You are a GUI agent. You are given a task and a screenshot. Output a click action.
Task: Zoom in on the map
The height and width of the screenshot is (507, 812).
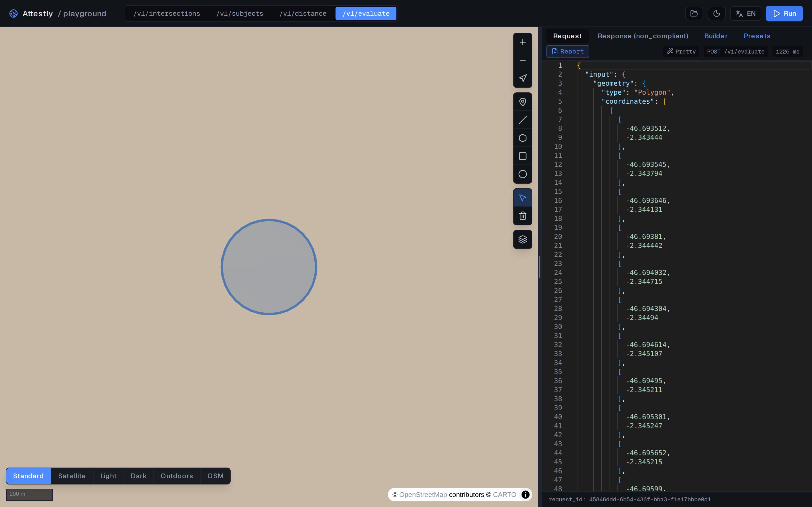(522, 42)
